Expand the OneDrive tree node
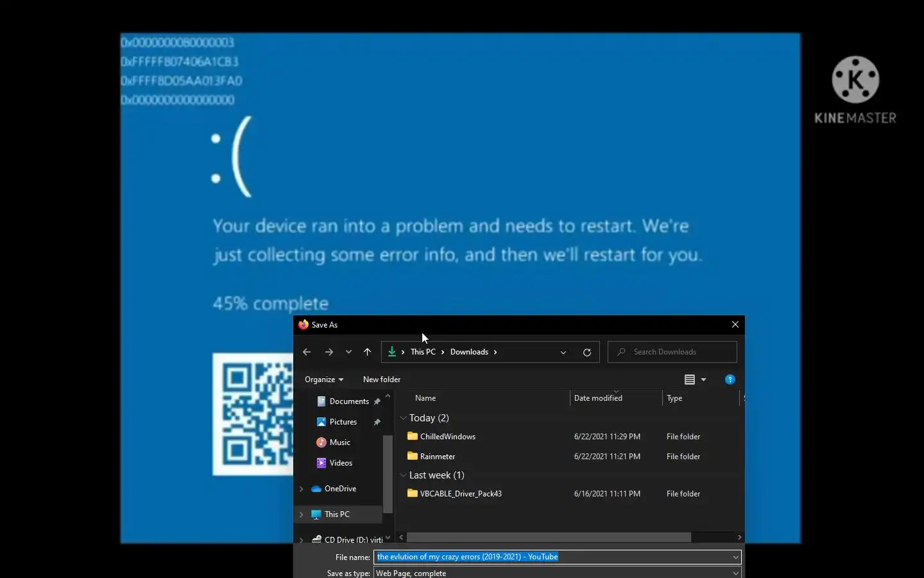The width and height of the screenshot is (924, 578). tap(302, 489)
